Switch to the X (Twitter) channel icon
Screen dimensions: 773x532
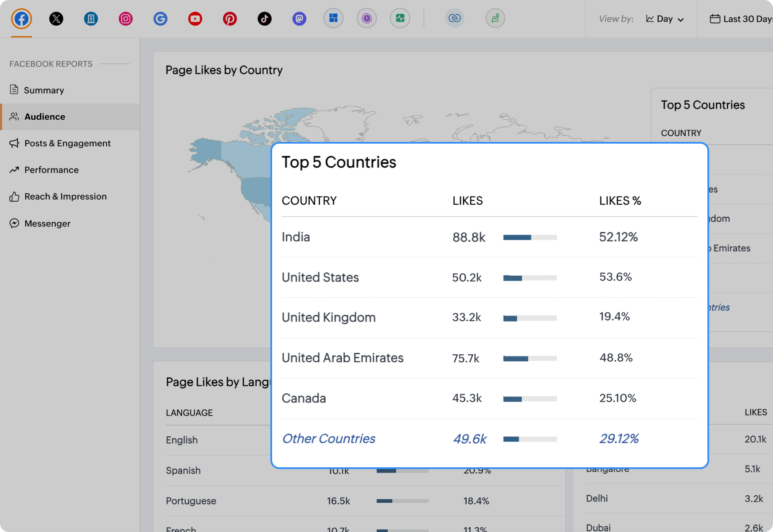[56, 19]
